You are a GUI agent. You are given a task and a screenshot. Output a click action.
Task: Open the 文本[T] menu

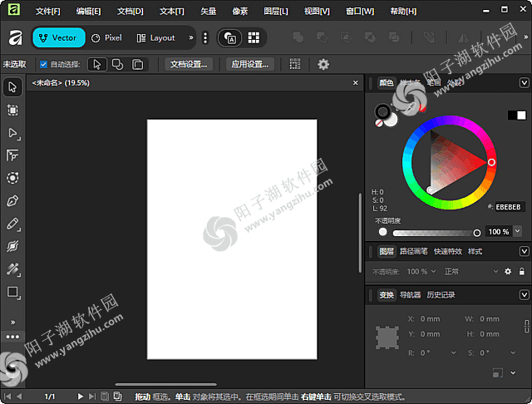(172, 11)
